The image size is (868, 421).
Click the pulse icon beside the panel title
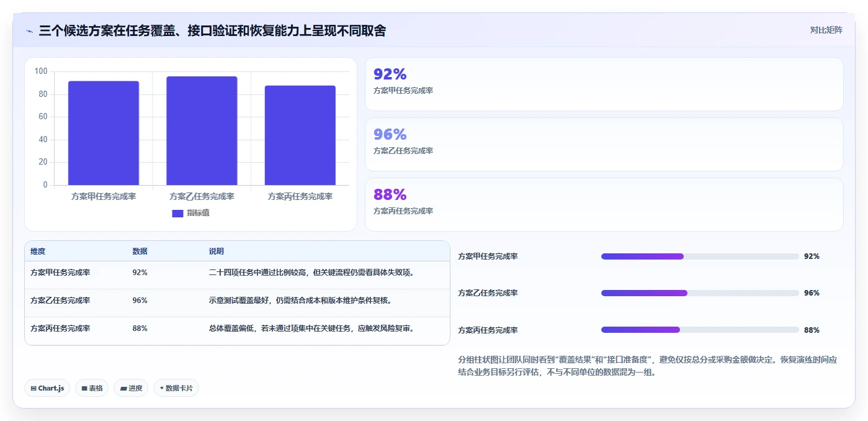[x=30, y=31]
